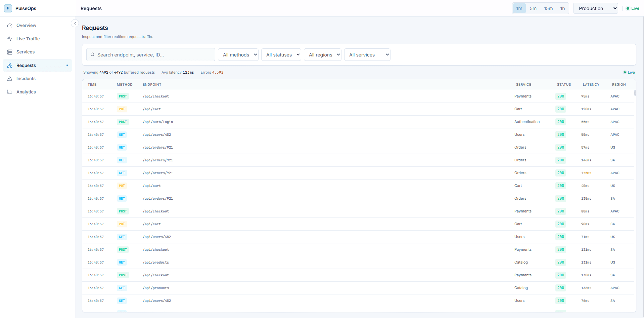Click the Services server icon

10,52
